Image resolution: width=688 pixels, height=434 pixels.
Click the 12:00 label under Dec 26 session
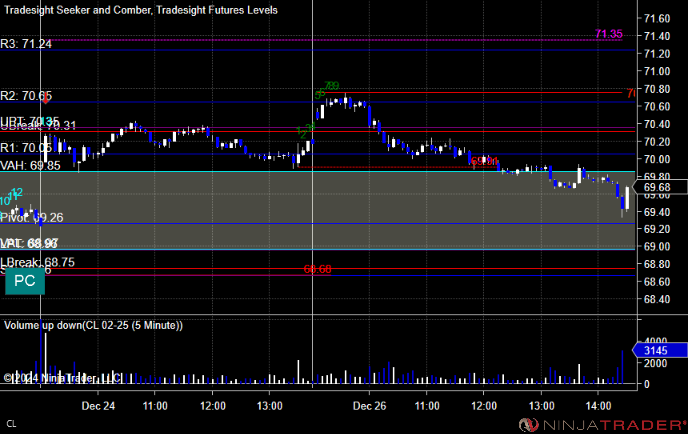click(484, 406)
